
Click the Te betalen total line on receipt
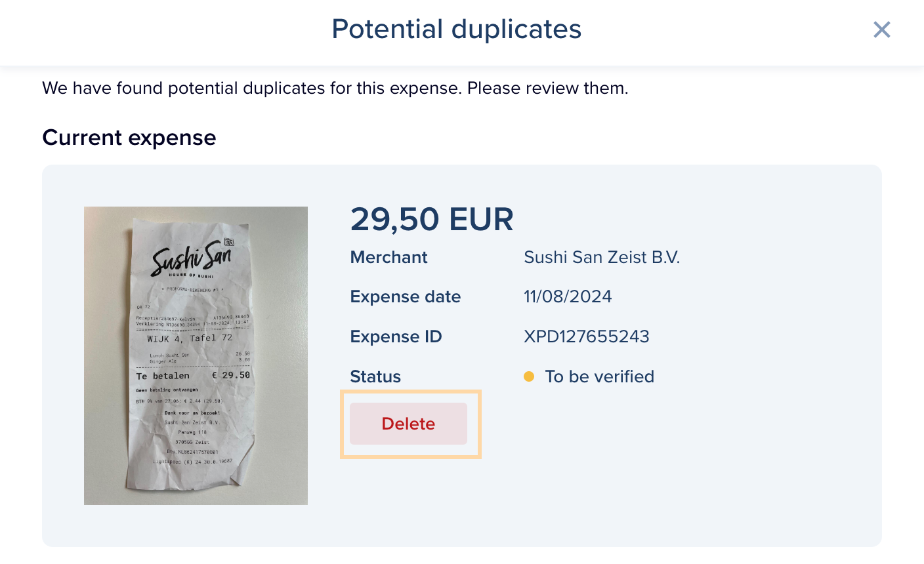[x=193, y=376]
